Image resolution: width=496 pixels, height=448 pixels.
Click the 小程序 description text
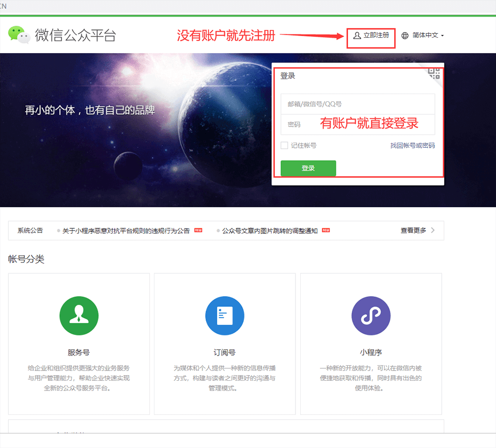[370, 378]
